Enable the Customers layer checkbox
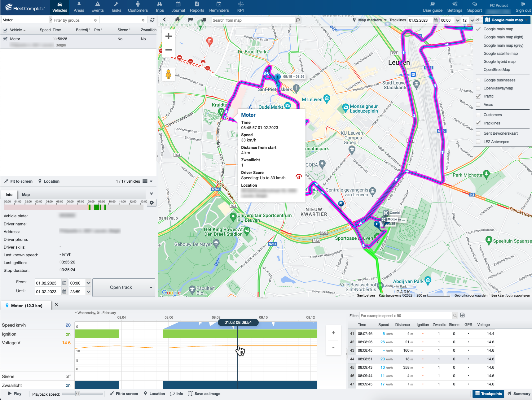The height and width of the screenshot is (400, 532). [478, 115]
